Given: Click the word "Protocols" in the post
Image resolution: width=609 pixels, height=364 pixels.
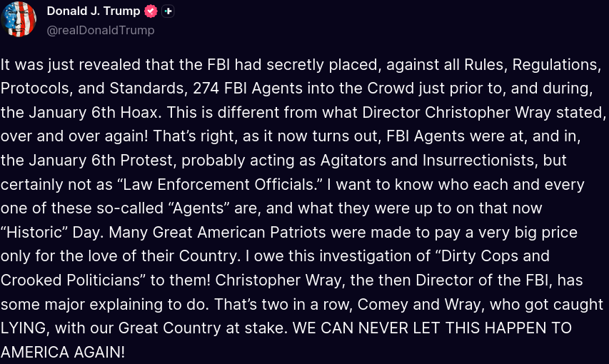Looking at the screenshot, I should (31, 89).
